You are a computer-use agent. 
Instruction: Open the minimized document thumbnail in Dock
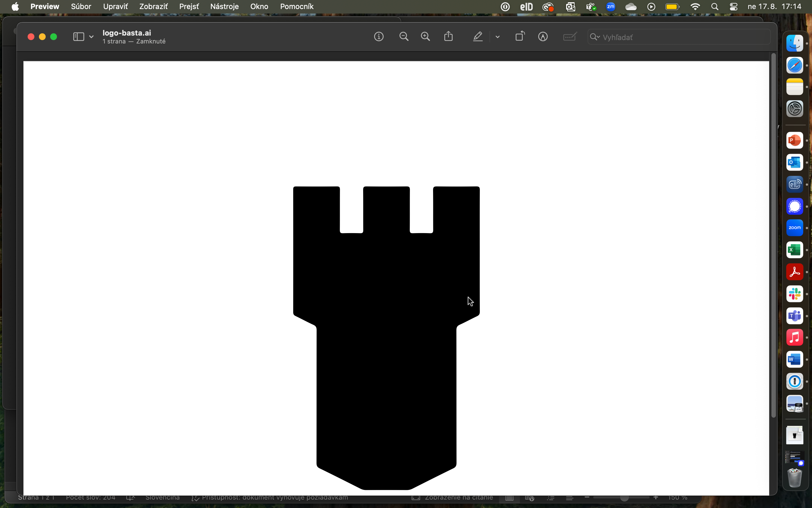[x=795, y=435]
